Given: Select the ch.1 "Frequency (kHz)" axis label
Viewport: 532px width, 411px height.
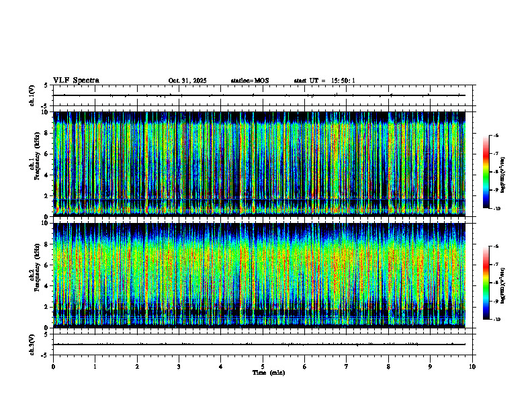Looking at the screenshot, I should tap(36, 156).
